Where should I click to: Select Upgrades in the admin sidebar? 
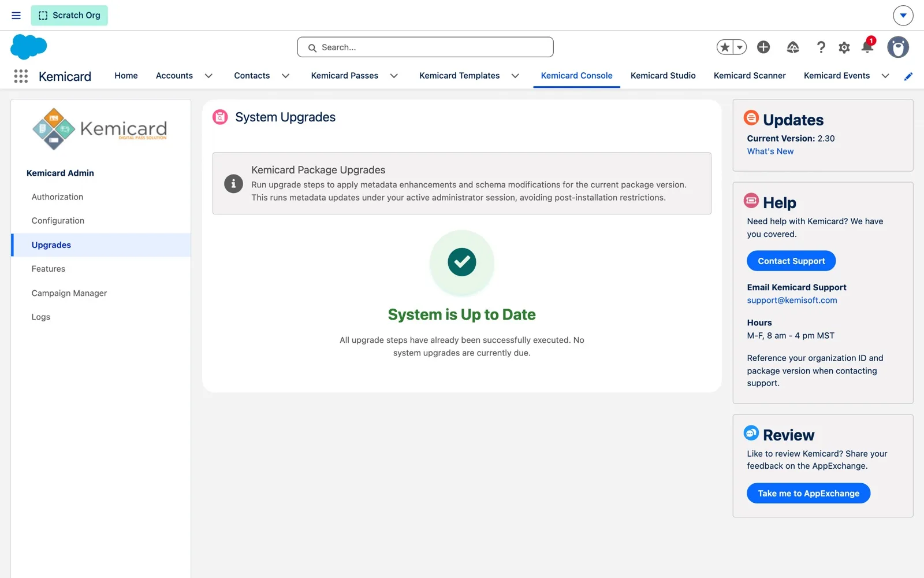[100, 245]
